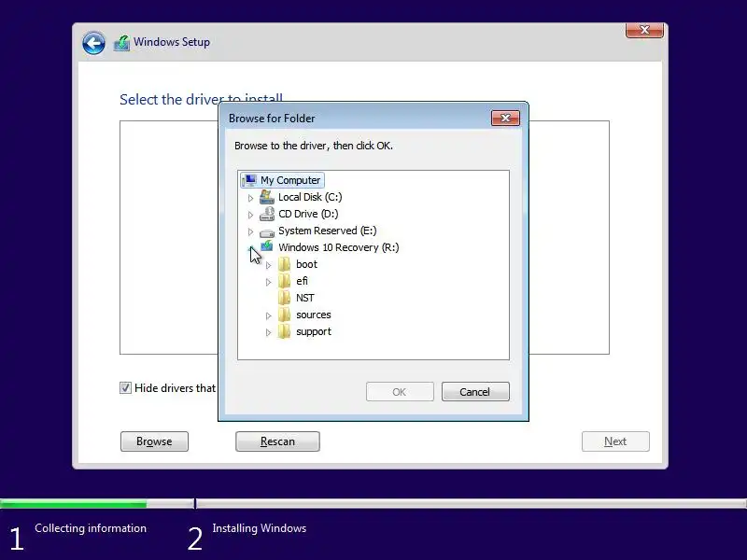Select the efi folder name
The width and height of the screenshot is (747, 560).
302,281
